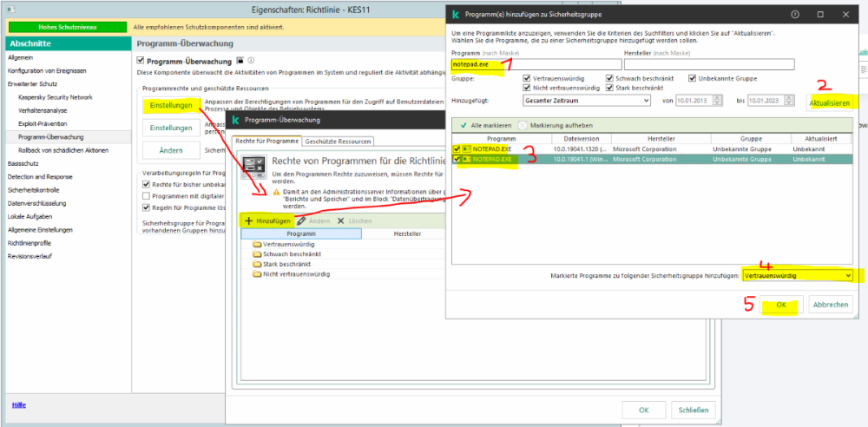The image size is (868, 427).
Task: Click the Ändern button under Programmrechte
Action: (171, 150)
